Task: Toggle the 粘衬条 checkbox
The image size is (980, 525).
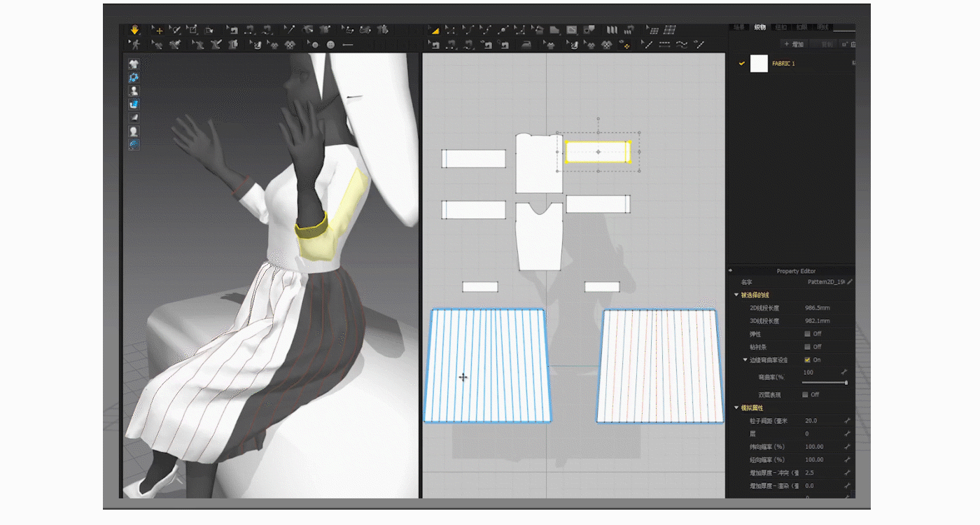Action: [x=807, y=346]
